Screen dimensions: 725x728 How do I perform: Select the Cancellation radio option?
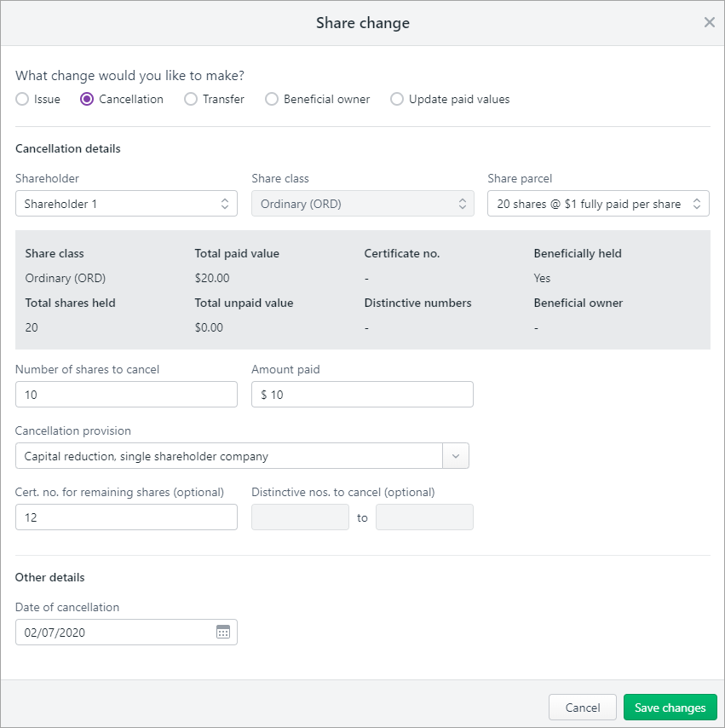coord(87,99)
